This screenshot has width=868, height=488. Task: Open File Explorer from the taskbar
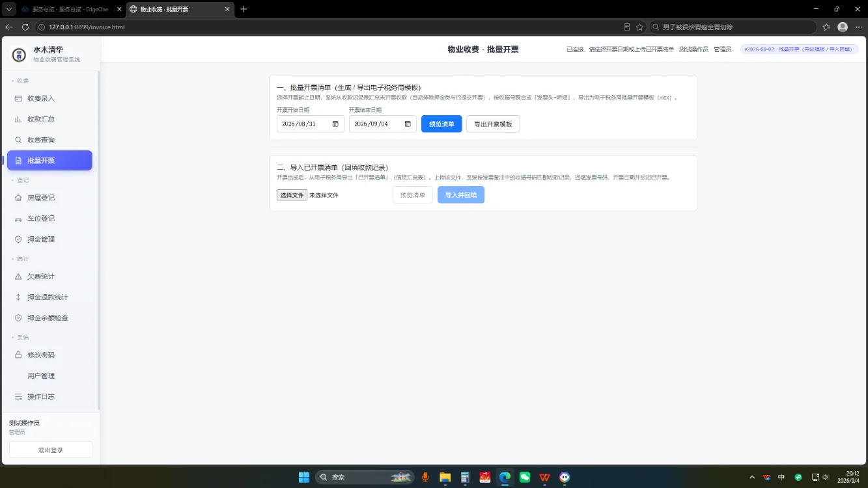(x=445, y=477)
